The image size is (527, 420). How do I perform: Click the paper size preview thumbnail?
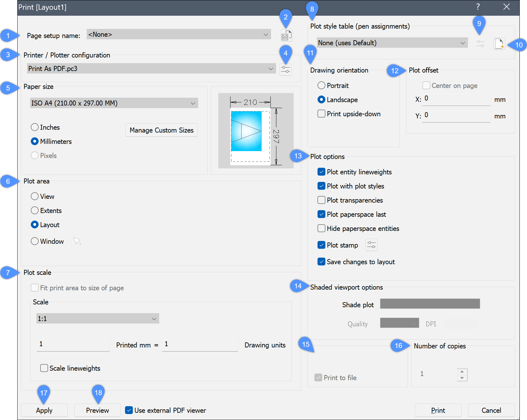pos(256,131)
